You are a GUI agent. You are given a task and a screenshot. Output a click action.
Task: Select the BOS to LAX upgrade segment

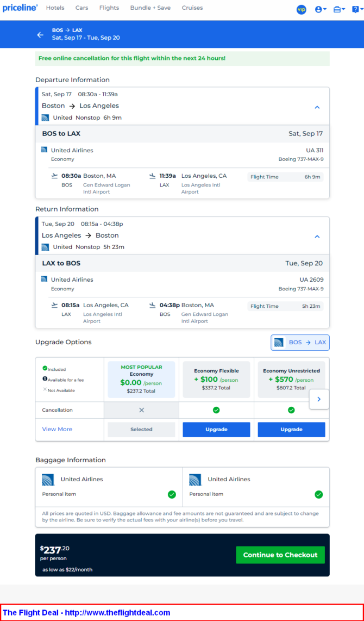[300, 343]
